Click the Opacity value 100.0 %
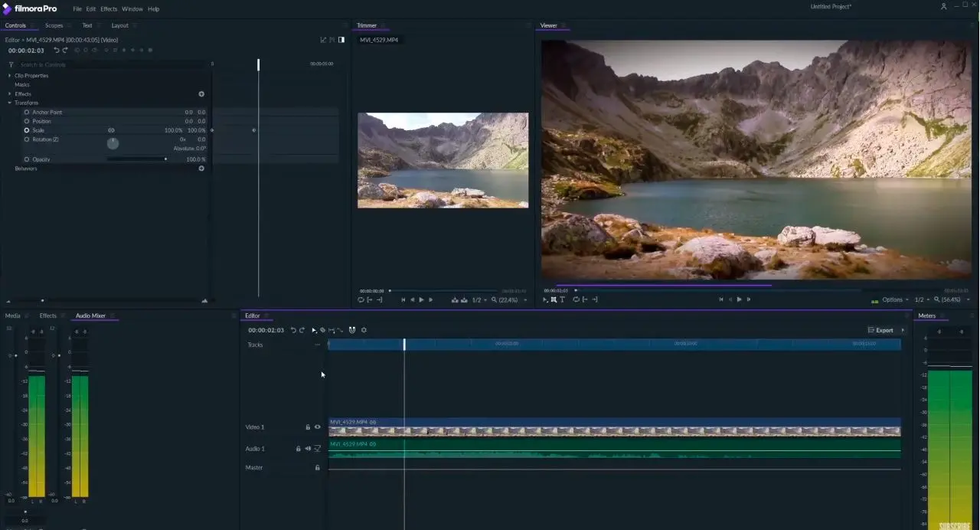The image size is (980, 530). point(196,159)
